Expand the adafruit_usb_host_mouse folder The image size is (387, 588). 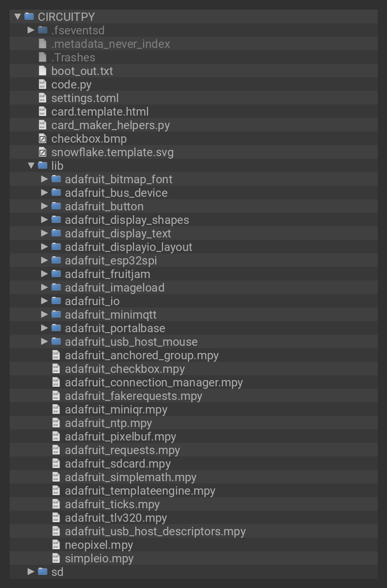point(45,341)
